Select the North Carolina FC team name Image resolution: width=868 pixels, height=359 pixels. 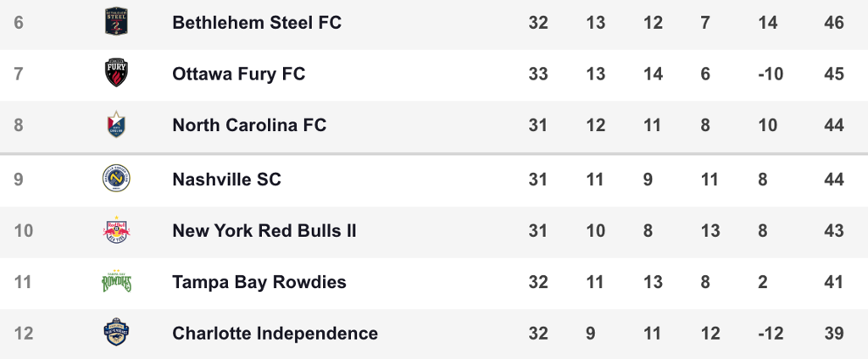[249, 125]
